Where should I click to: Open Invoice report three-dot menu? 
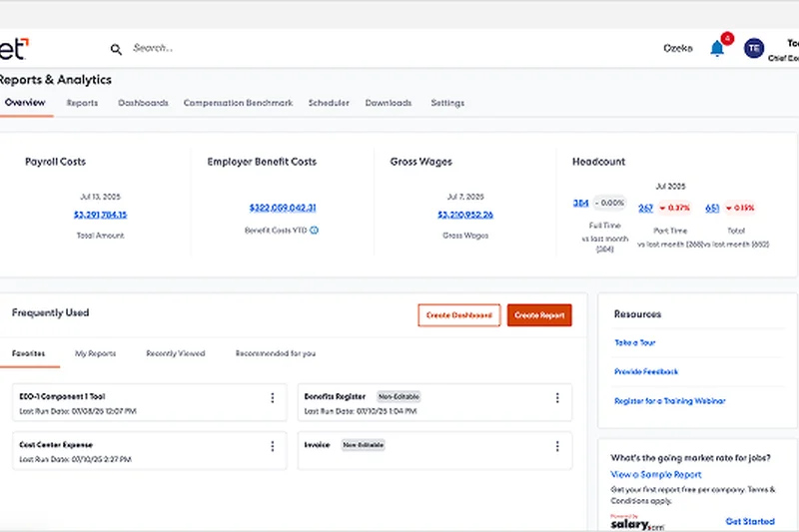pos(557,445)
